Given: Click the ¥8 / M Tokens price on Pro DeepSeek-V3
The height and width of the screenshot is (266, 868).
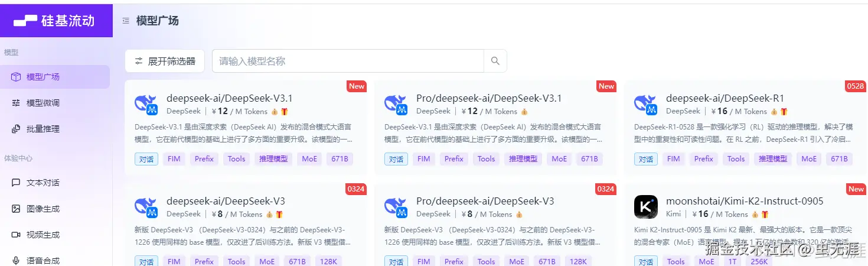Looking at the screenshot, I should click(x=487, y=214).
